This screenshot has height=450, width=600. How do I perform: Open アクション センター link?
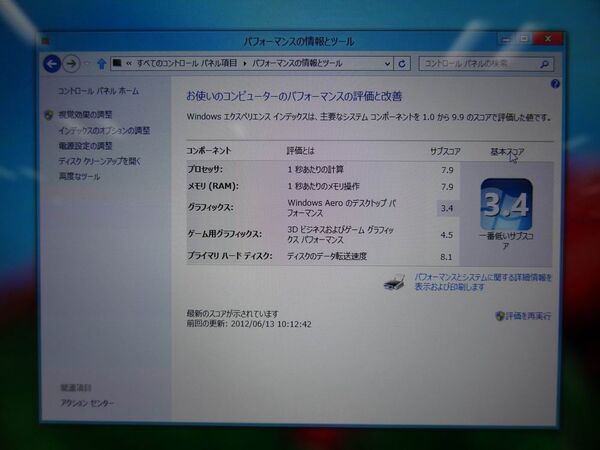coord(87,403)
